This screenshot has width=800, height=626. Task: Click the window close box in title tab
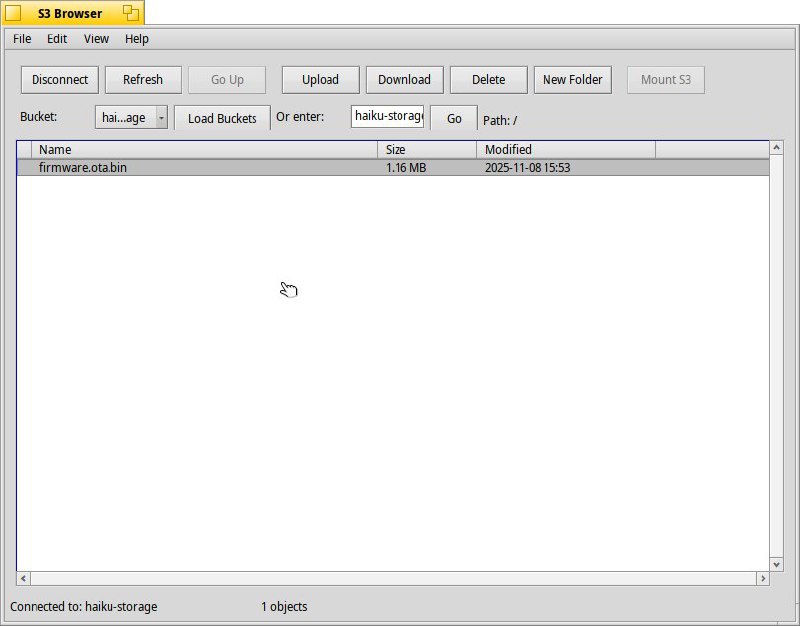13,13
